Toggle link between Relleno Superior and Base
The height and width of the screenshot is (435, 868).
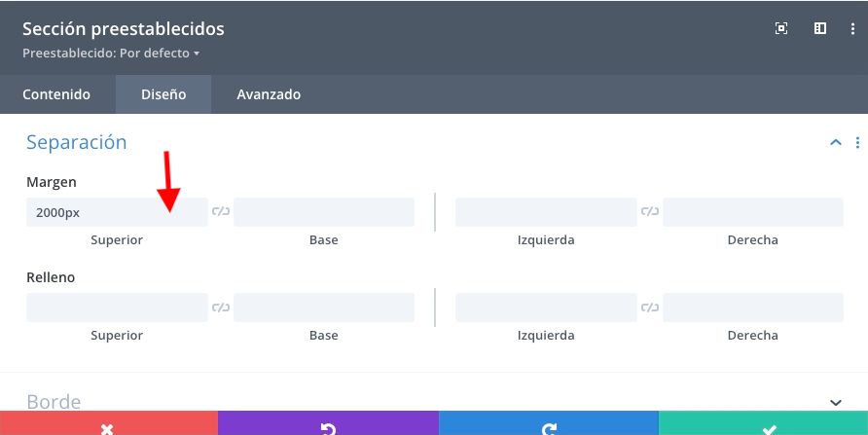click(221, 308)
